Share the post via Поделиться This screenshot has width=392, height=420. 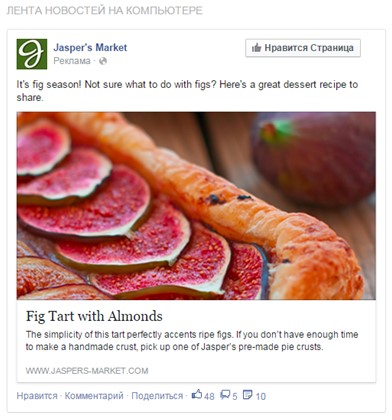[157, 396]
